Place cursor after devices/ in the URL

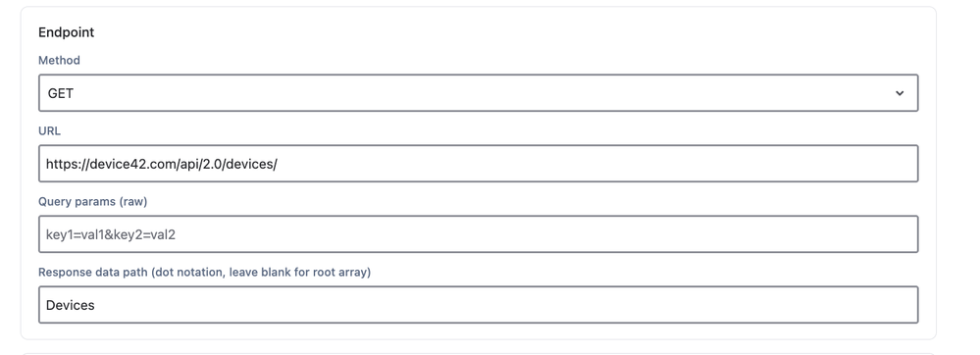[x=279, y=164]
